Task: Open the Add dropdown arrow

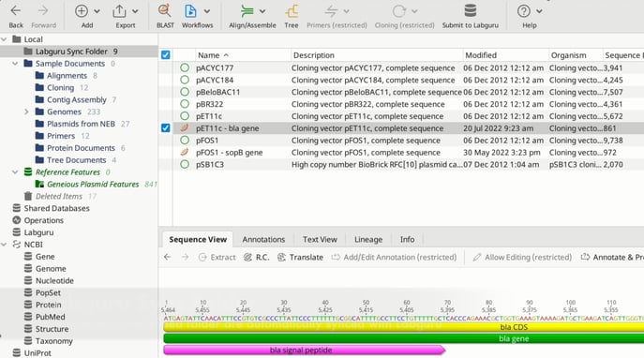Action: pyautogui.click(x=97, y=11)
